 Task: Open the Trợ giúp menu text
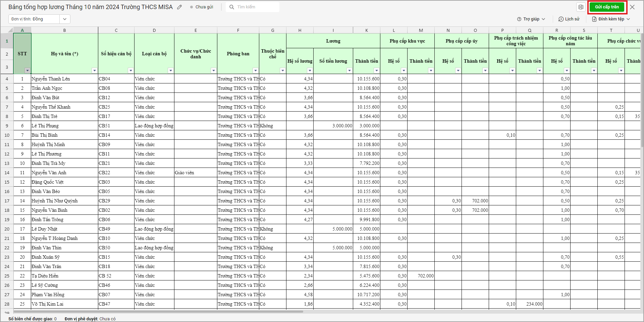[531, 19]
